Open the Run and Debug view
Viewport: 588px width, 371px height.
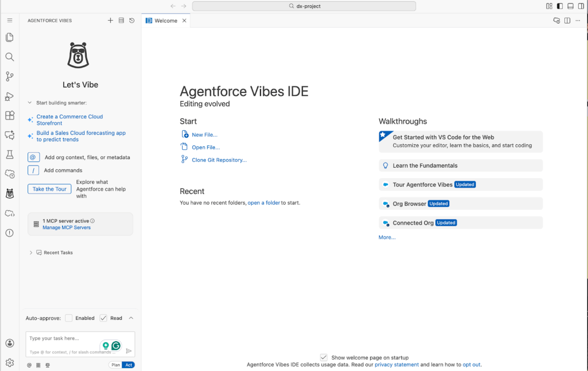9,96
